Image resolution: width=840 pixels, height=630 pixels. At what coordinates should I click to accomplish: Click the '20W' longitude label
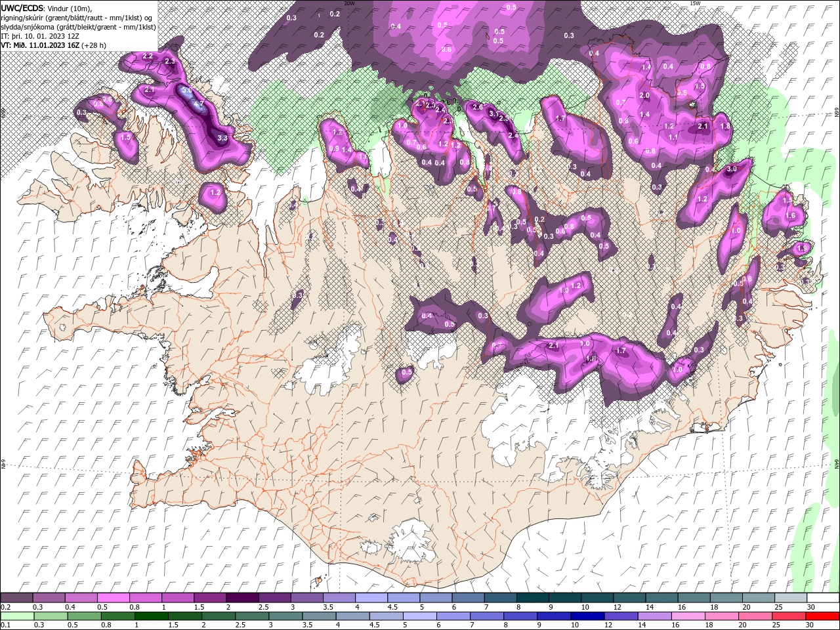click(349, 3)
